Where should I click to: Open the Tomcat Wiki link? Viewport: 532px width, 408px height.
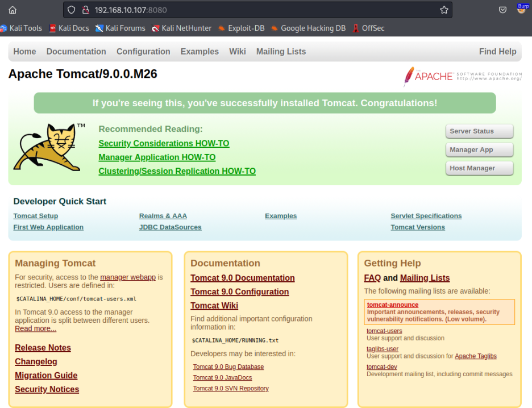coord(214,306)
